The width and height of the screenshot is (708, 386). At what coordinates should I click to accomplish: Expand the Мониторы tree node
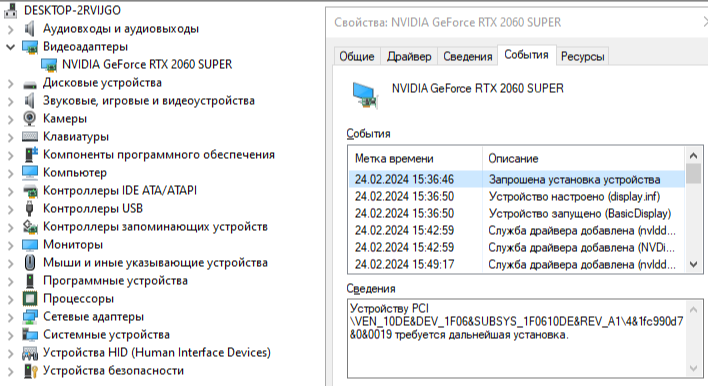click(10, 245)
